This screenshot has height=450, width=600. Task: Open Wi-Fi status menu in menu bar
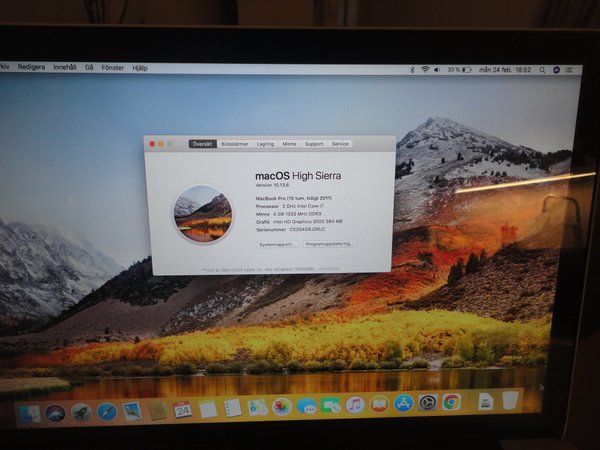425,69
